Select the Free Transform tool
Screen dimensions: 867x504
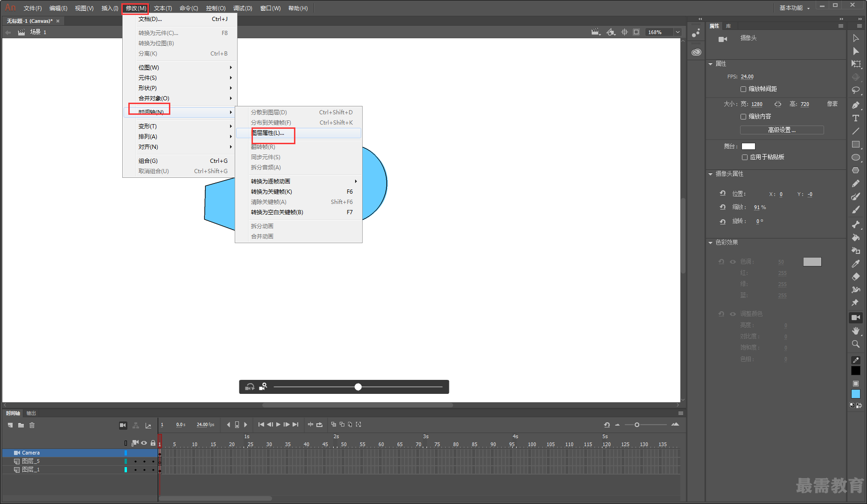[856, 64]
